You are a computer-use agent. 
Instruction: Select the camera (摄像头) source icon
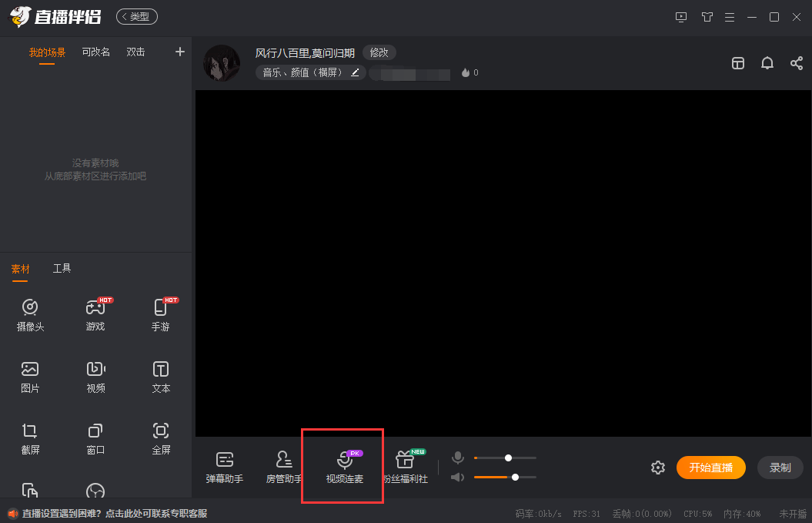(30, 311)
